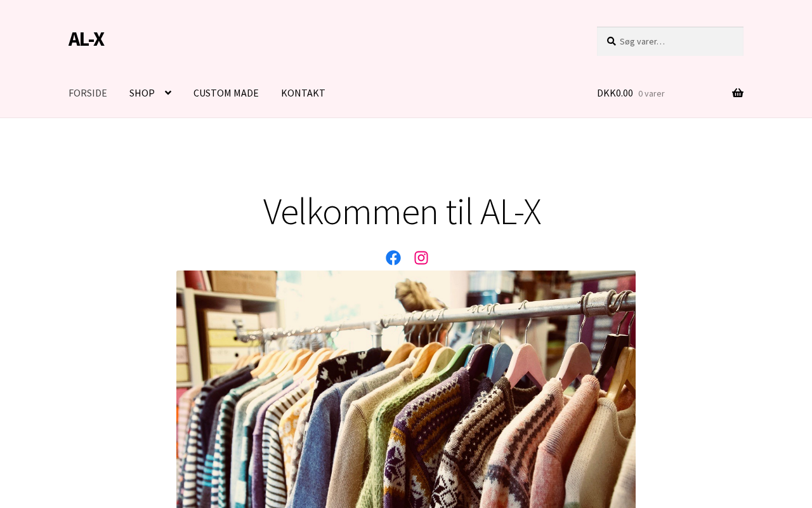Click the 0 varer cart count

[x=652, y=93]
